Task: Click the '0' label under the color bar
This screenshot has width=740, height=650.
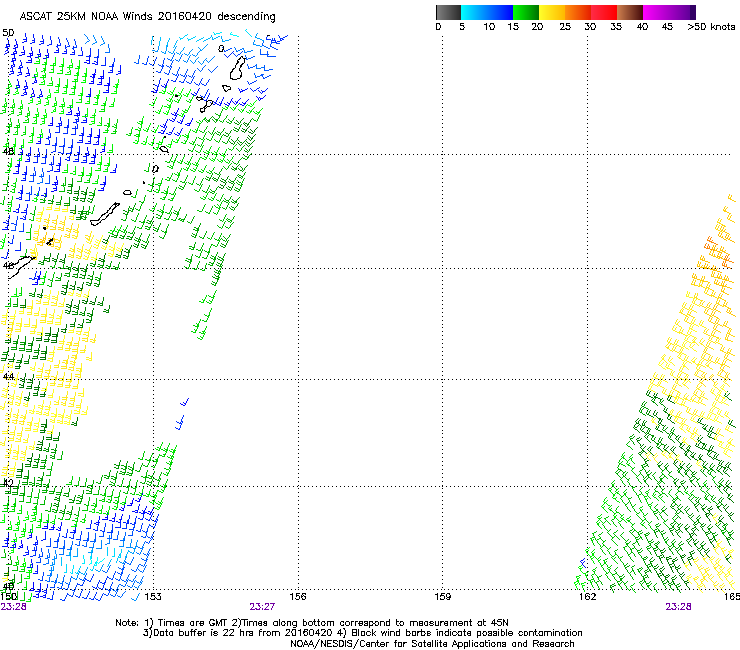Action: (x=438, y=27)
